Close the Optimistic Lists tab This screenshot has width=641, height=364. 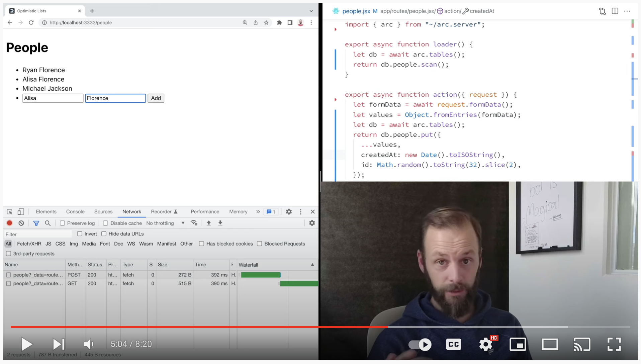click(79, 11)
